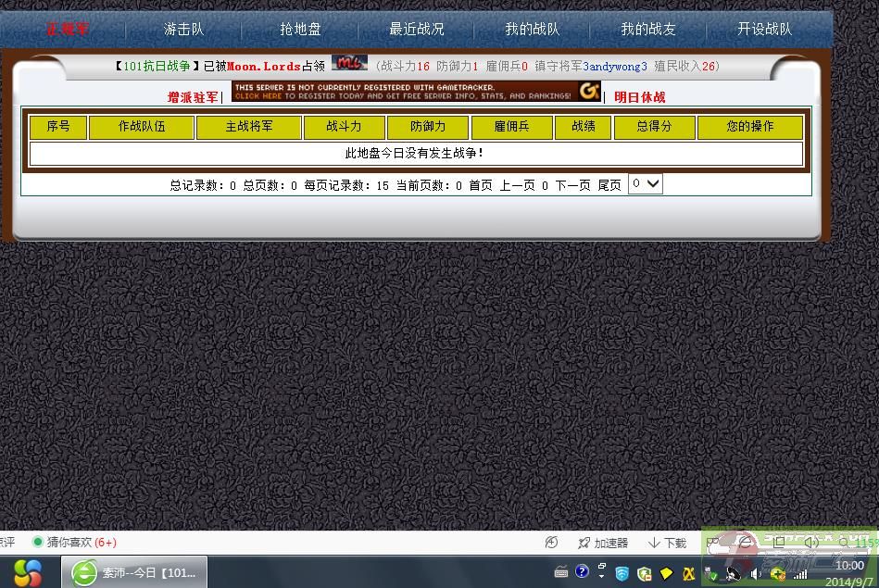This screenshot has width=879, height=588.
Task: Expand hidden icons in system tray
Action: click(601, 576)
